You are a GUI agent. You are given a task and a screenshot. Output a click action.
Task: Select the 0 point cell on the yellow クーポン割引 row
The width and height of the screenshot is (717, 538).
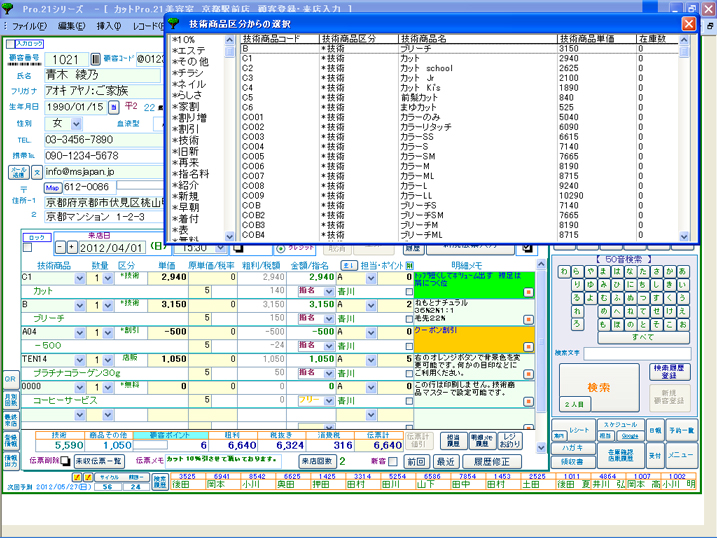[x=408, y=331]
